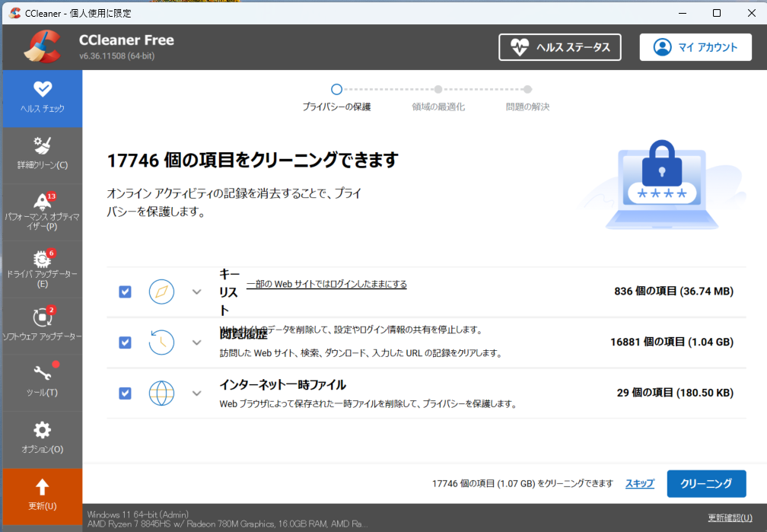Click the スキップ link

640,483
